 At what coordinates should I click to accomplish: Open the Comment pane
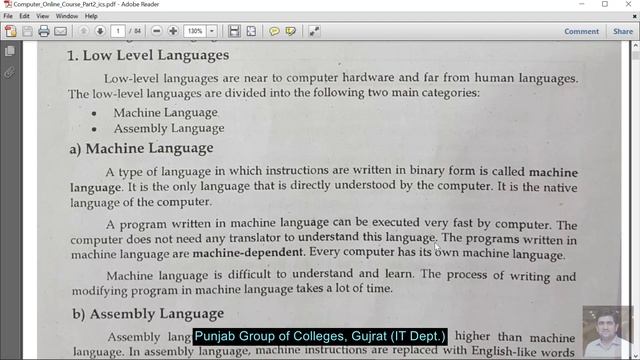(581, 31)
